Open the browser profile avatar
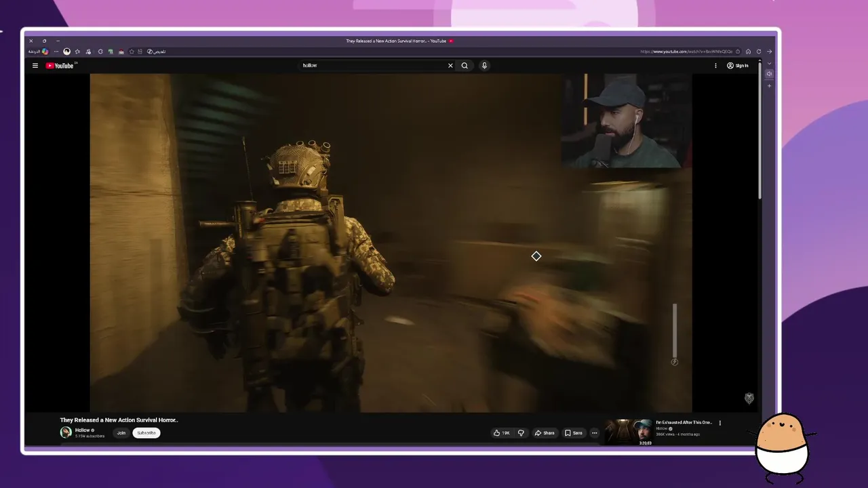The height and width of the screenshot is (488, 868). [x=66, y=52]
